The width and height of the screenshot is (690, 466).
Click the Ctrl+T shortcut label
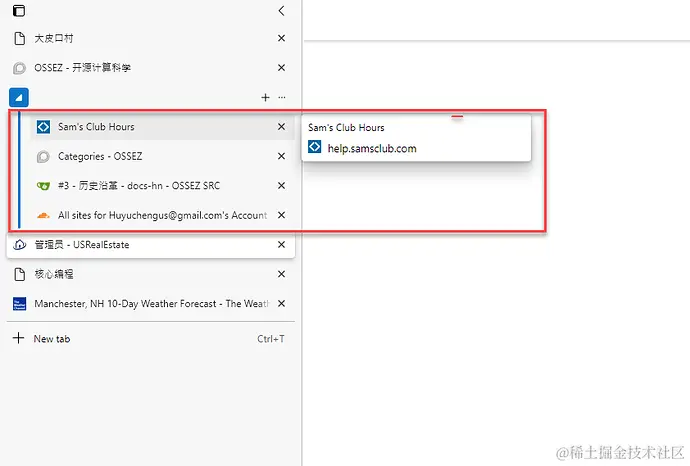pos(271,339)
